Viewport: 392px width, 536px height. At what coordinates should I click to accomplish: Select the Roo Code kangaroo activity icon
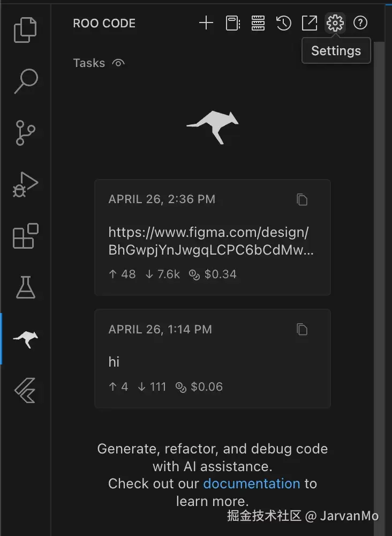[x=24, y=338]
